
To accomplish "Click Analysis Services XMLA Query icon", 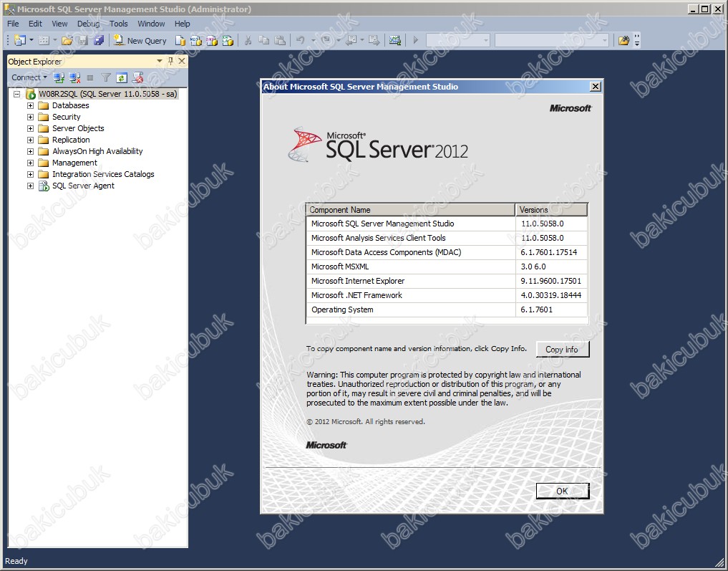I will [x=228, y=40].
